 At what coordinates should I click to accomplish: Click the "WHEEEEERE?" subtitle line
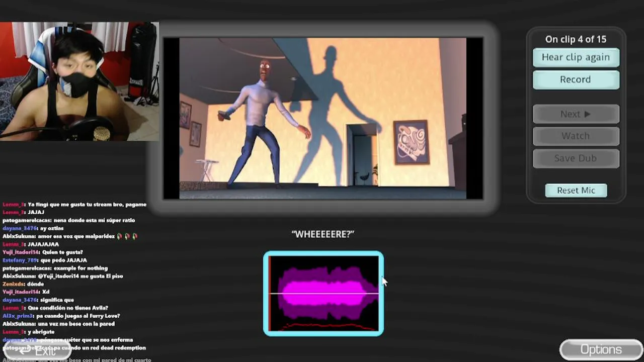(x=323, y=234)
